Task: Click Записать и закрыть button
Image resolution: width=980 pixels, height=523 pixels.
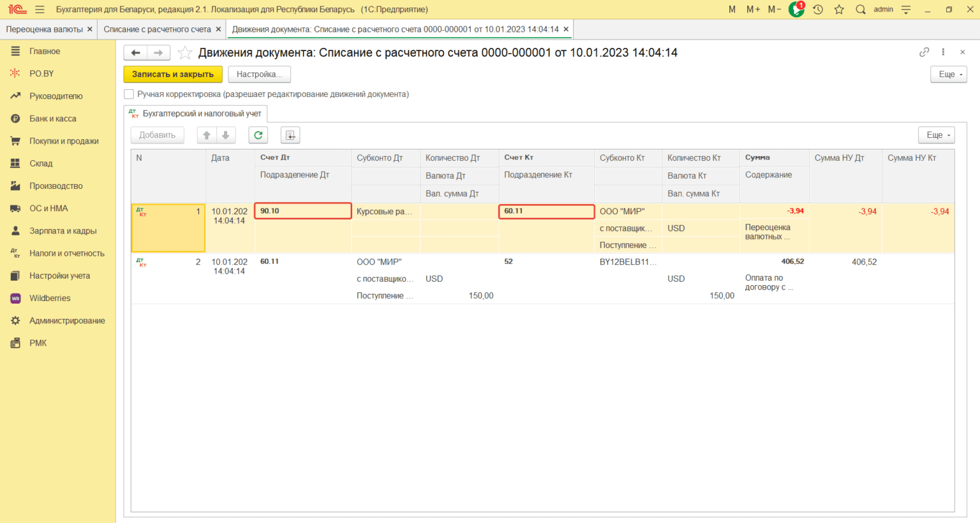Action: pyautogui.click(x=173, y=75)
